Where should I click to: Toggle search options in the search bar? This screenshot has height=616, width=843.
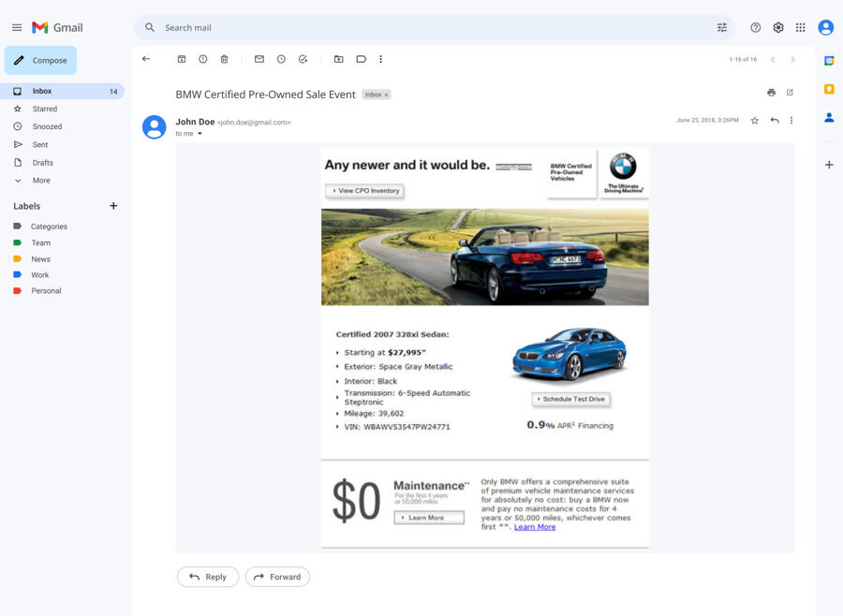click(x=722, y=27)
